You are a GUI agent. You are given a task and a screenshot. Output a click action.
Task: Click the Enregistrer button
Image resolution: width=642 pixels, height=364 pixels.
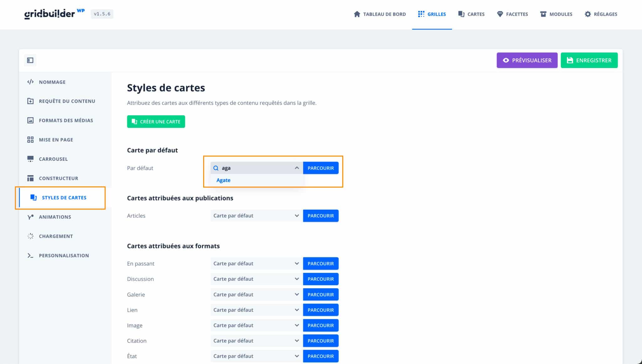tap(589, 60)
